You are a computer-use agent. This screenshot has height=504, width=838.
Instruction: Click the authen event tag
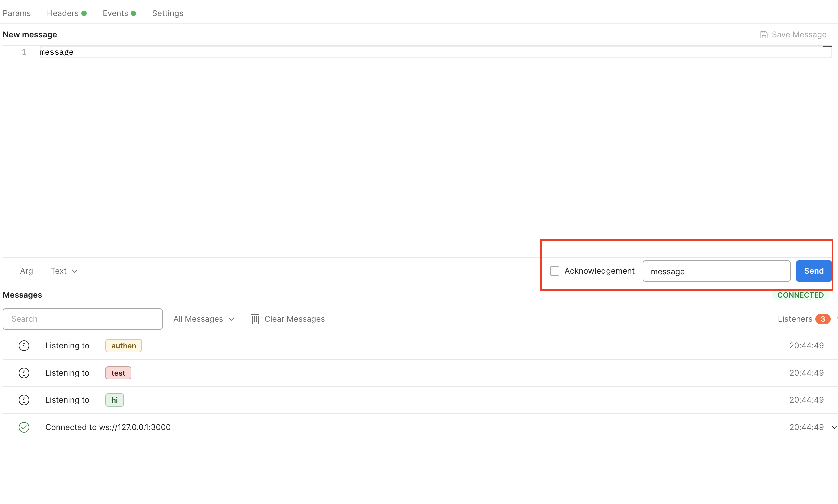pos(123,346)
